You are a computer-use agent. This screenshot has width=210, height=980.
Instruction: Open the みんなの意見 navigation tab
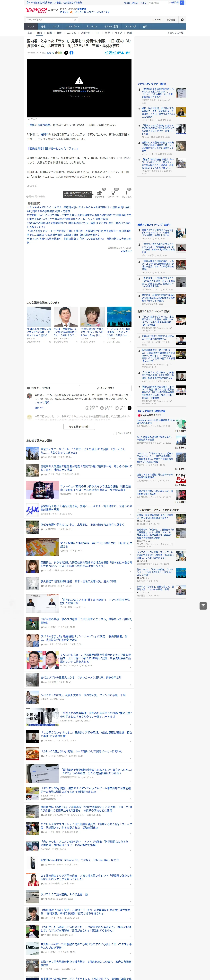pos(111,27)
